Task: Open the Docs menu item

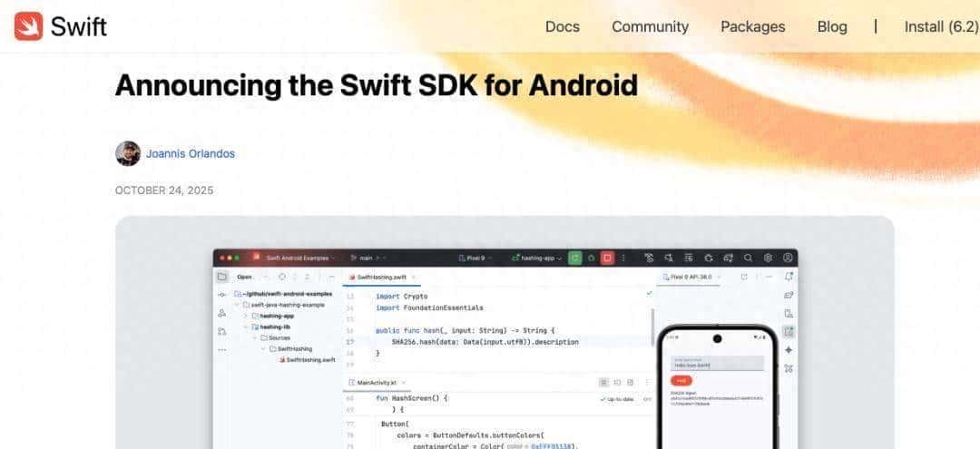Action: [x=563, y=27]
